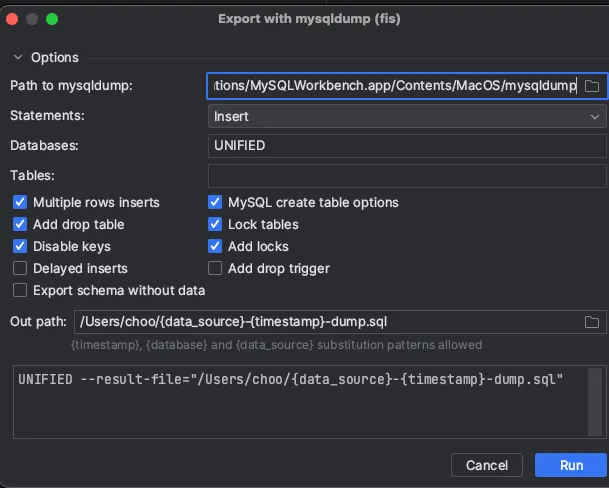Click the Out path browse folder icon

point(591,321)
